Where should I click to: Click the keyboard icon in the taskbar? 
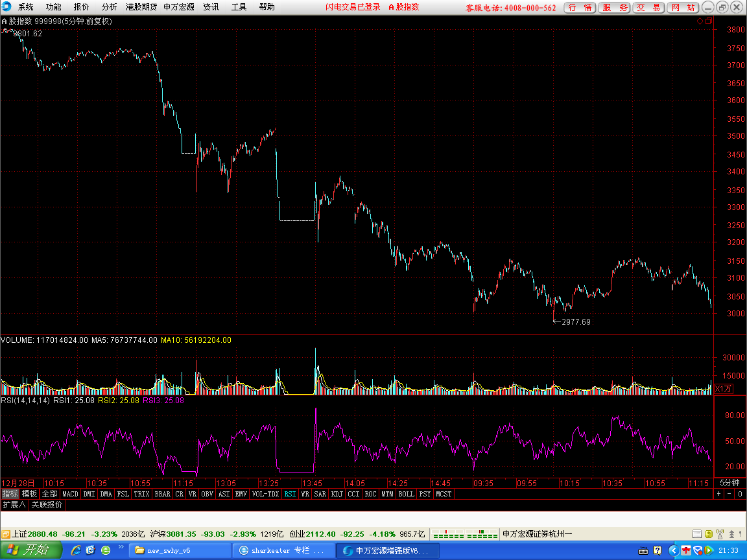[643, 550]
